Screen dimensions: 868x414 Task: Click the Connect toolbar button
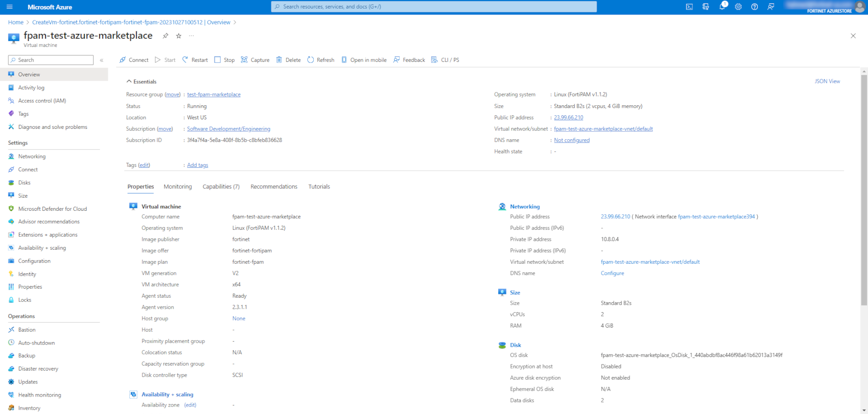coord(134,60)
